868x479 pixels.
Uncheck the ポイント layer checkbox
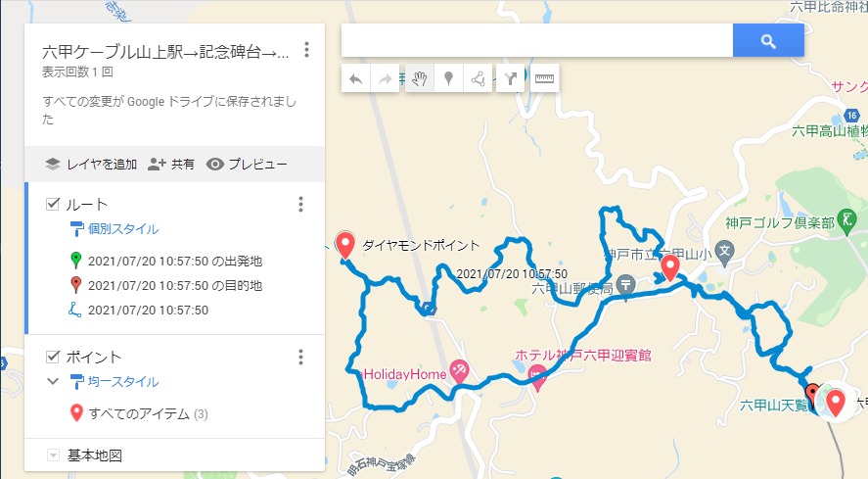tap(53, 356)
